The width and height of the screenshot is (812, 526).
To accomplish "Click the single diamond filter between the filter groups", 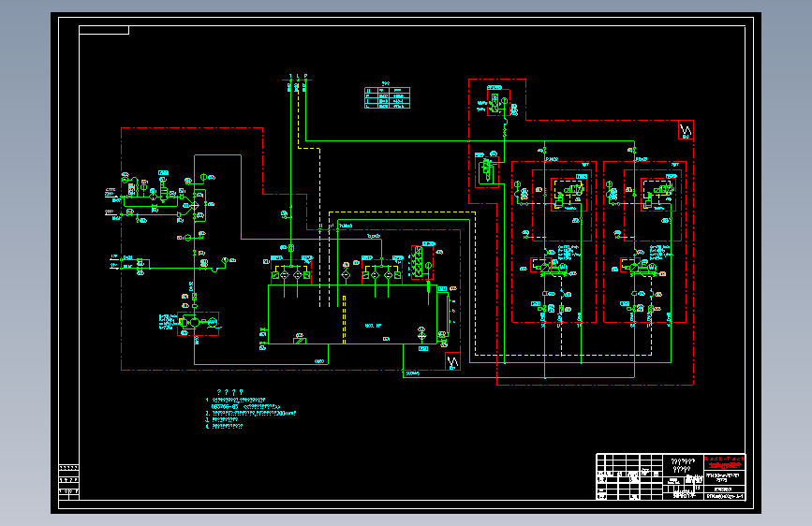I will tap(346, 275).
